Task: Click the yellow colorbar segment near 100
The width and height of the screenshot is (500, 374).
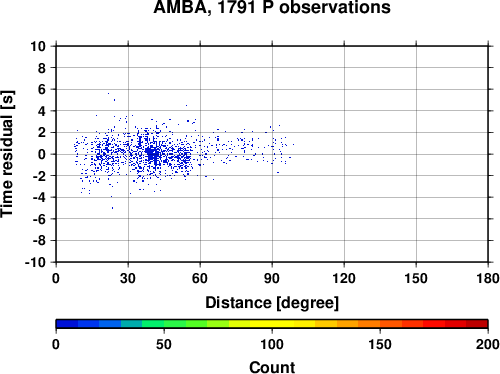Action: [x=272, y=324]
